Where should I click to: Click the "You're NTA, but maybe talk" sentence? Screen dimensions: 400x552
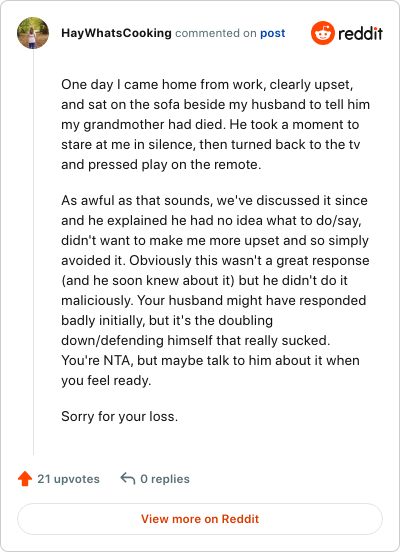tap(210, 360)
